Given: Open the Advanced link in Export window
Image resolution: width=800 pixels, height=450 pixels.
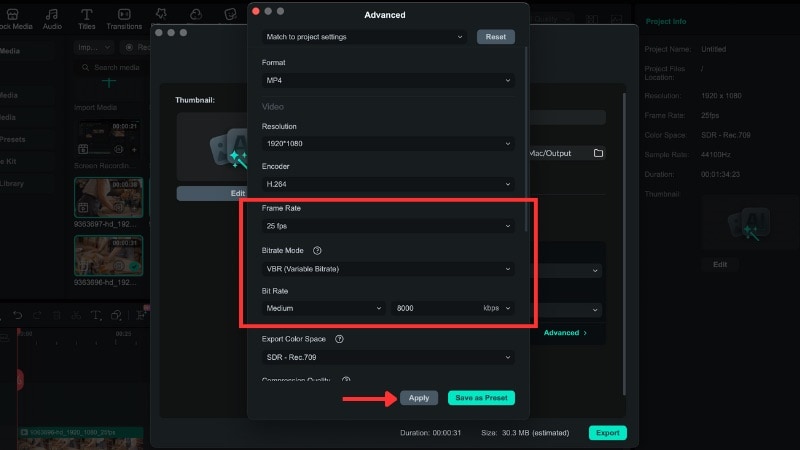Looking at the screenshot, I should (565, 333).
